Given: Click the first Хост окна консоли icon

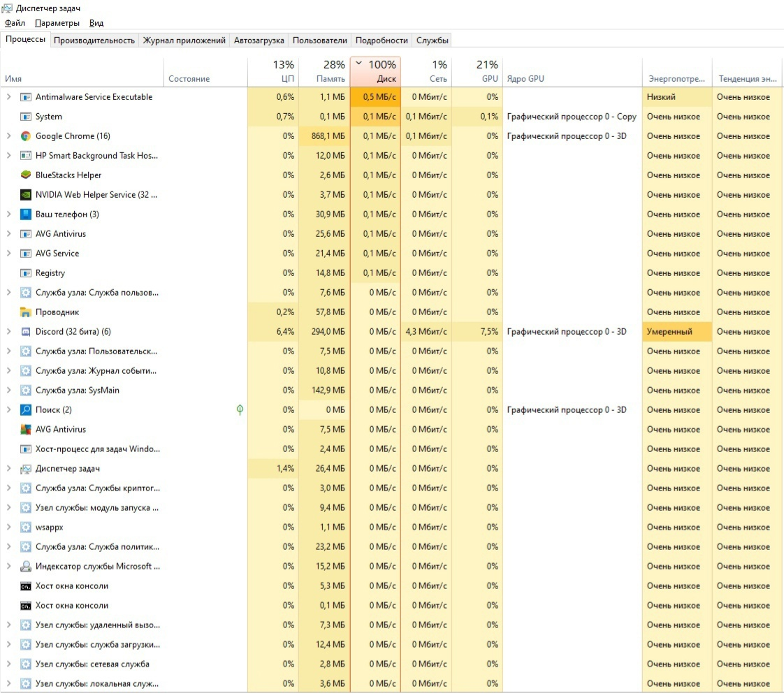Looking at the screenshot, I should coord(25,586).
